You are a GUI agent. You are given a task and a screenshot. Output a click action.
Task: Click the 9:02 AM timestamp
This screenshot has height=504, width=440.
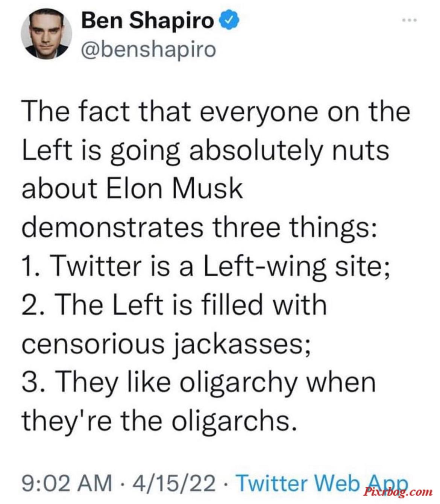(67, 482)
